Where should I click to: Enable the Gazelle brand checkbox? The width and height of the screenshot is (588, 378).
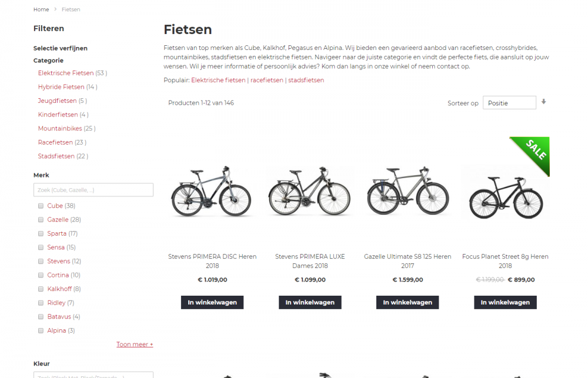pyautogui.click(x=41, y=220)
